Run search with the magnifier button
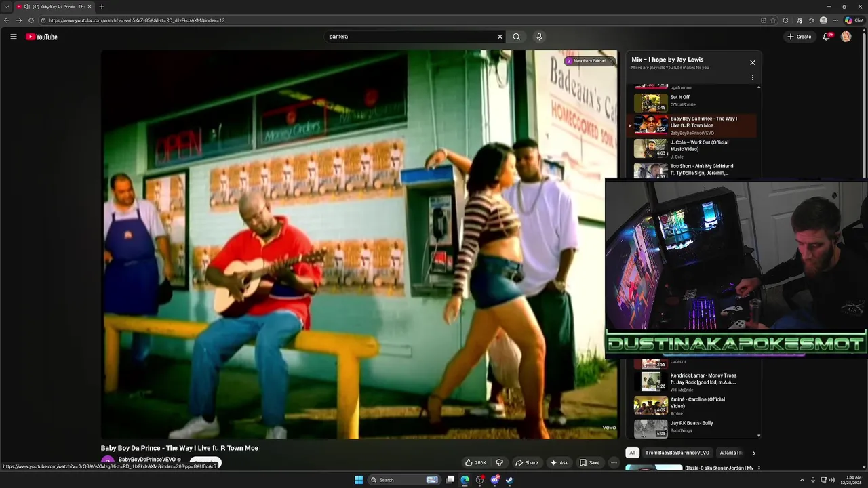This screenshot has height=488, width=868. [516, 37]
